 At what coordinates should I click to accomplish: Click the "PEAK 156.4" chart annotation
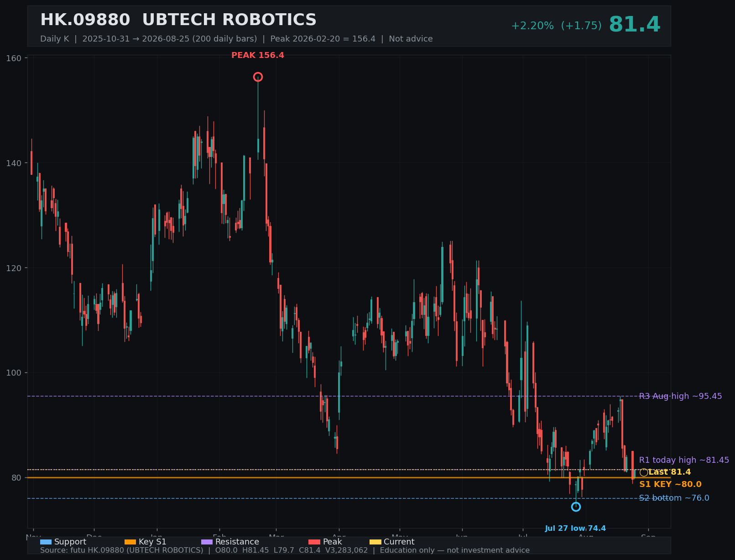[x=258, y=55]
